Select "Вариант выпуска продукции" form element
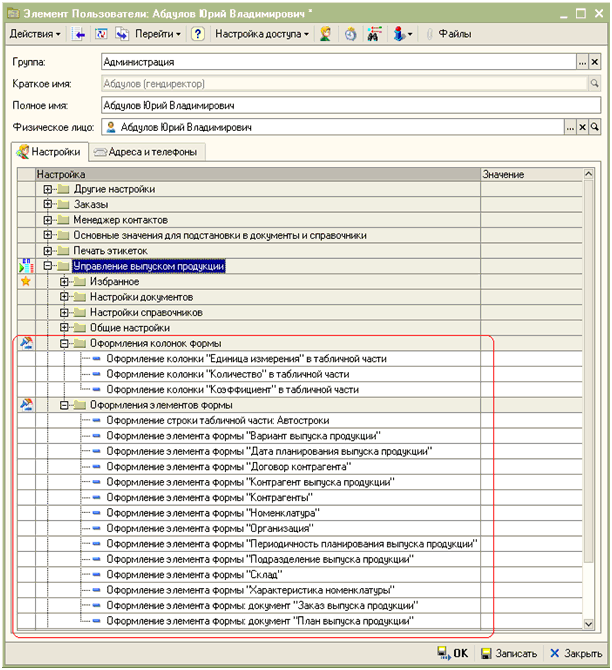 point(243,436)
